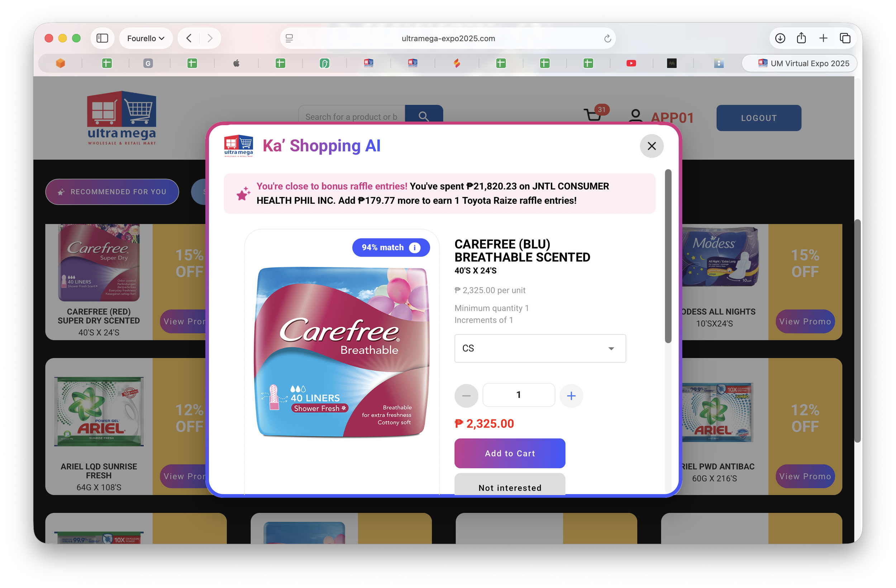The height and width of the screenshot is (588, 896).
Task: Click the 'Increments of 1' text
Action: 483,320
